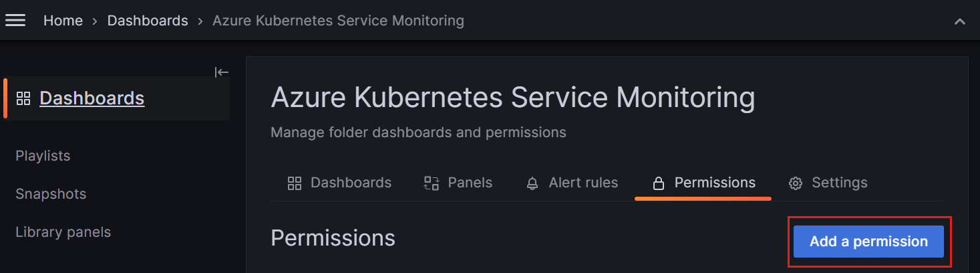
Task: Click the Panels tab icon
Action: tap(432, 183)
